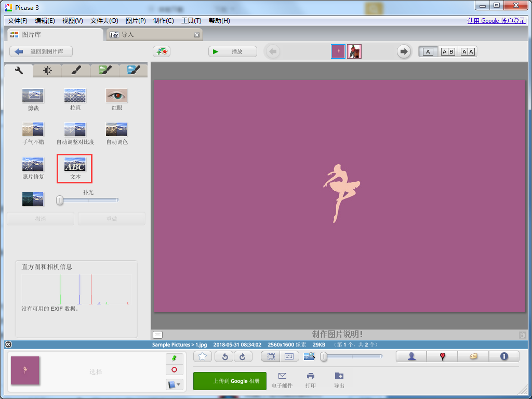Click the face recognition (people) icon
Screen dimensions: 532x399
click(x=410, y=356)
